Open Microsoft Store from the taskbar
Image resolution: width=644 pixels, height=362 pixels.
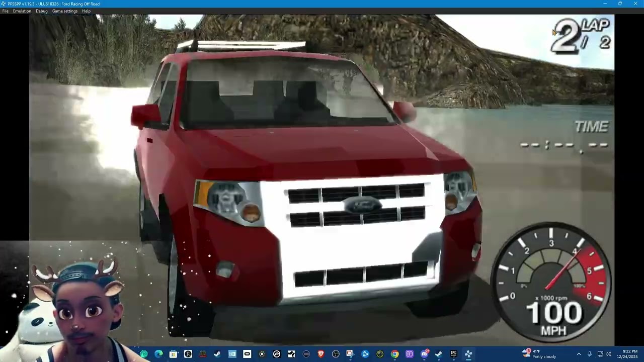pyautogui.click(x=173, y=354)
